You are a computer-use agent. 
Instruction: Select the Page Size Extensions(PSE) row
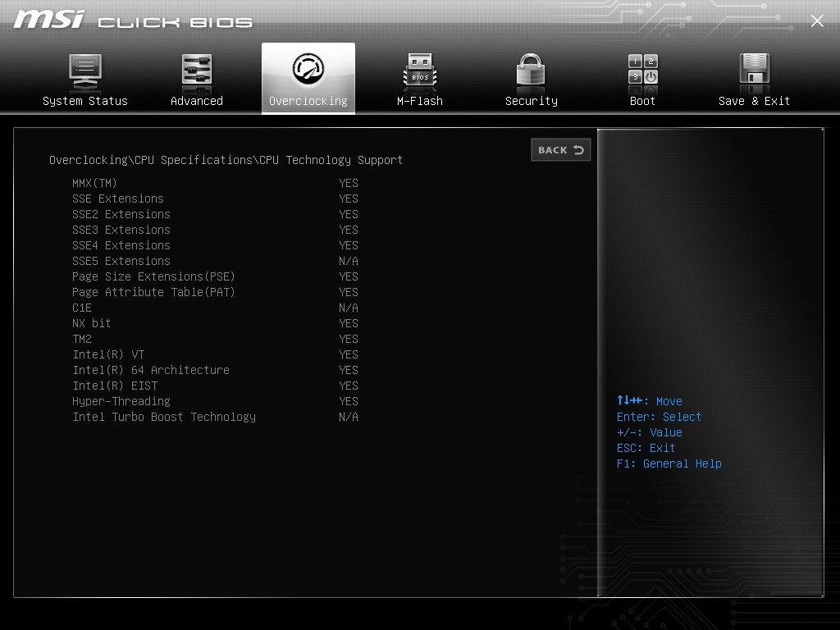coord(216,276)
